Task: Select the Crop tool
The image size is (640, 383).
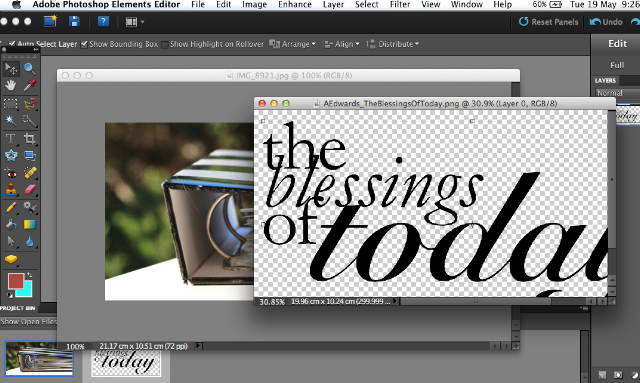Action: pyautogui.click(x=29, y=138)
